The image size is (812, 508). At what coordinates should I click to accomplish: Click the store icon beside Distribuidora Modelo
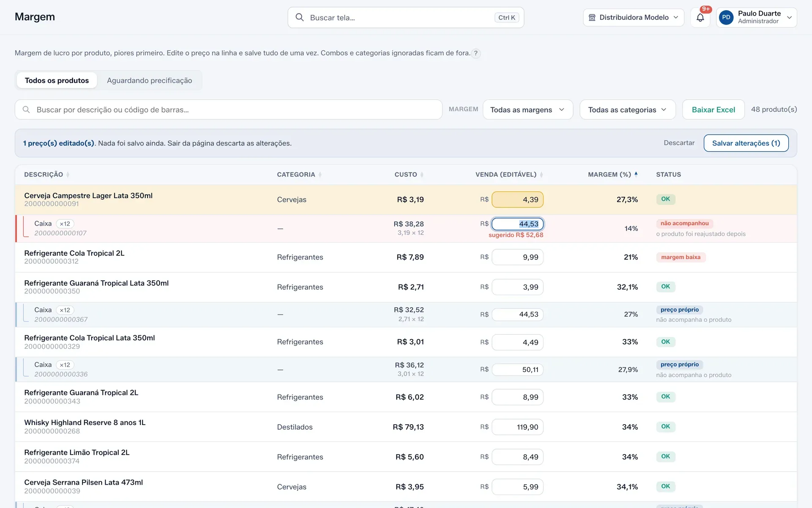click(592, 17)
